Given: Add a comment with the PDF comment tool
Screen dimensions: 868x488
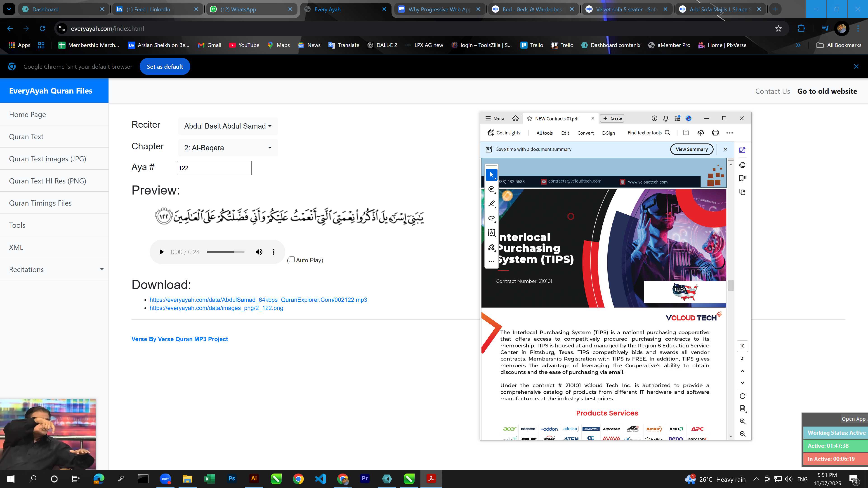Looking at the screenshot, I should pyautogui.click(x=492, y=189).
